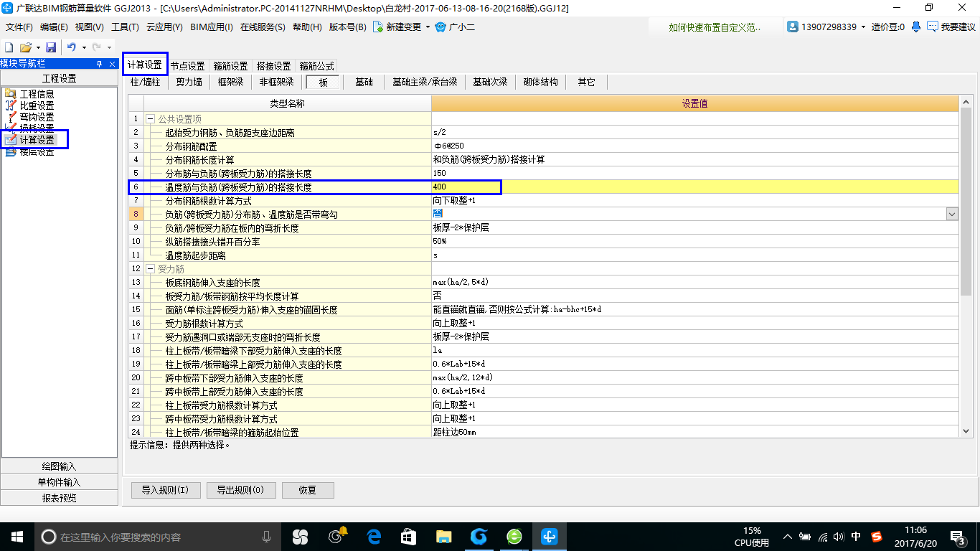Viewport: 980px width, 551px height.
Task: Click the 如何快速布置自定义范 tip banner
Action: pyautogui.click(x=715, y=27)
